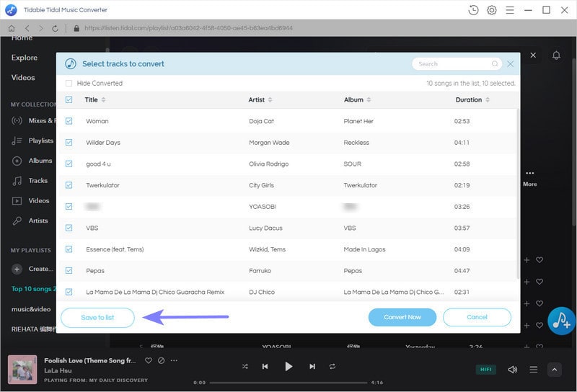Uncheck the Essence (feat. Tems) checkbox
Screen dimensions: 577x392
click(69, 249)
